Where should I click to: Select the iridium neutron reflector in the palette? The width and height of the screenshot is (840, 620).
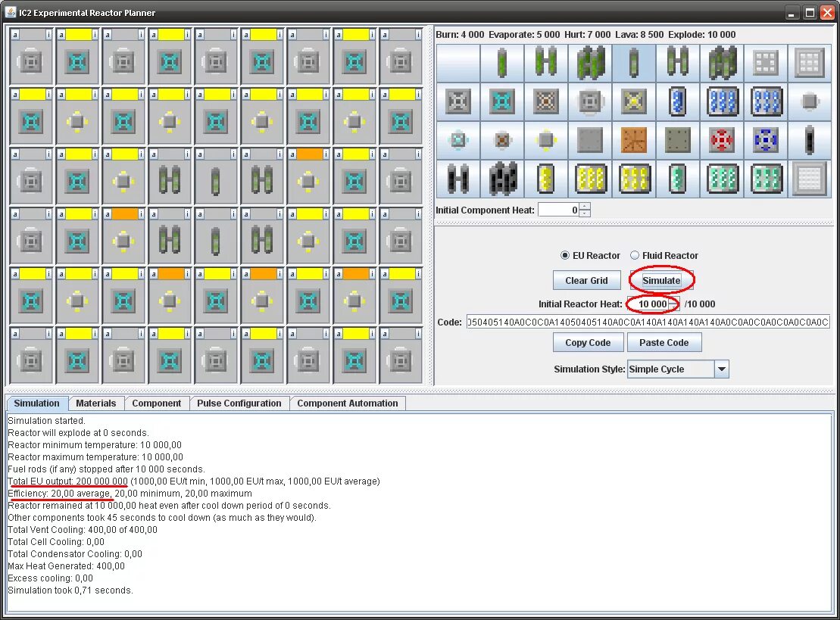tap(810, 179)
